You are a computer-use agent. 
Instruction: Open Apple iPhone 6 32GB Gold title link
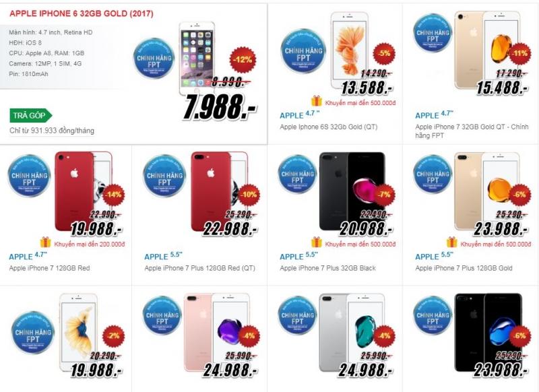82,13
